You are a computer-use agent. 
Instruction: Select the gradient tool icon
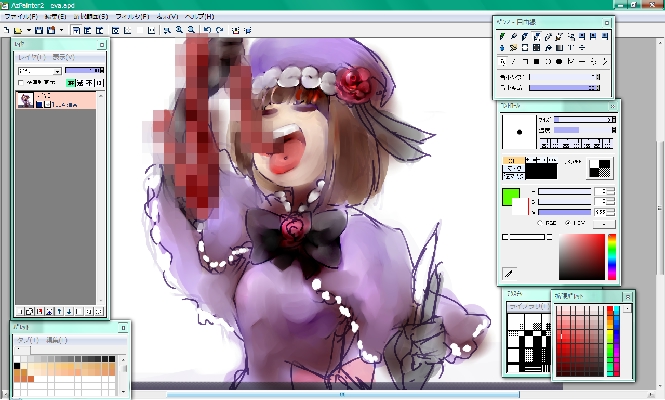tap(559, 48)
